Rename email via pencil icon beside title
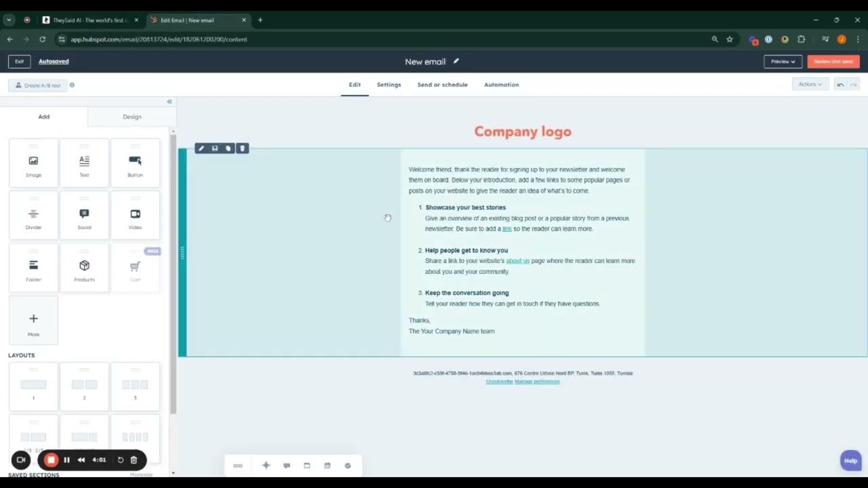Viewport: 868px width, 488px height. coord(456,61)
